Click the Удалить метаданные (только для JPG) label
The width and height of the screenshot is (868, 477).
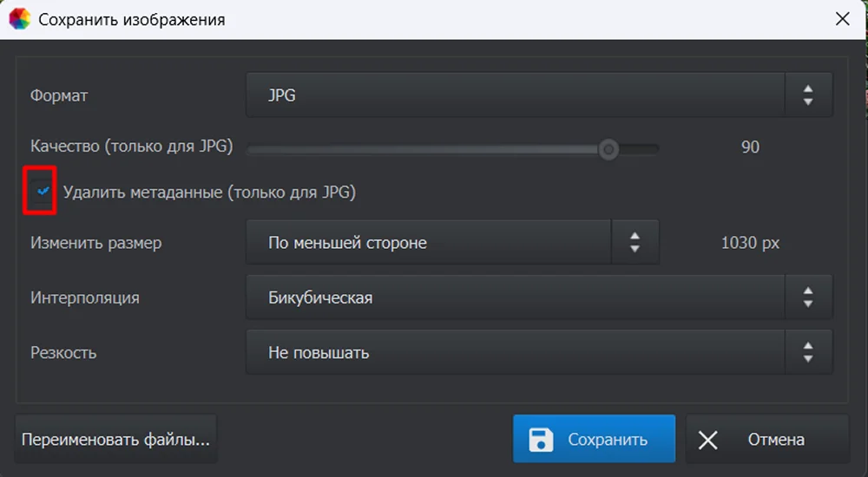[x=209, y=192]
